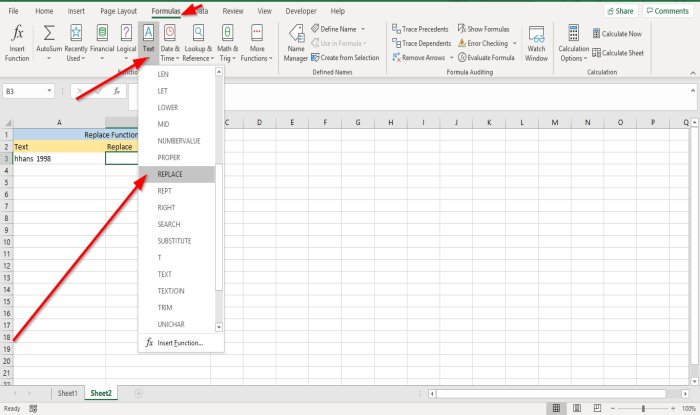Open Math & Trig functions library

tap(228, 43)
